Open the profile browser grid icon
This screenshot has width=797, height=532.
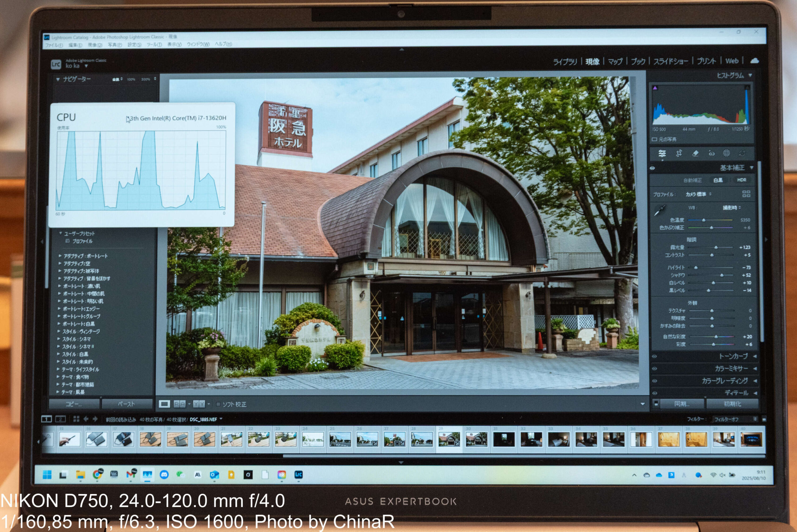[x=746, y=194]
